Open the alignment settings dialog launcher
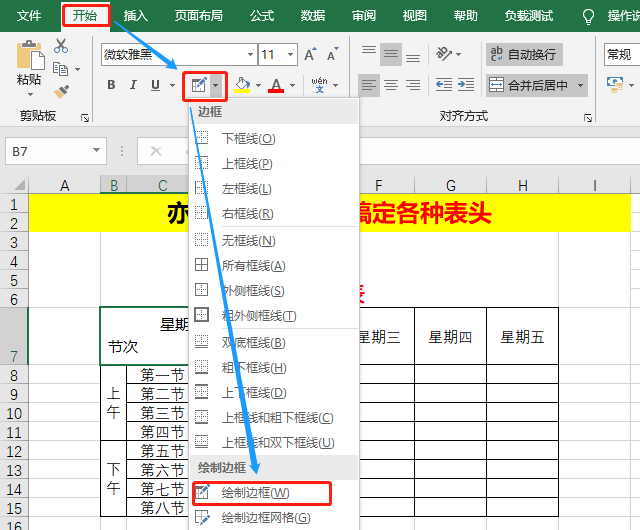Screen dimensions: 640x530 pos(588,118)
